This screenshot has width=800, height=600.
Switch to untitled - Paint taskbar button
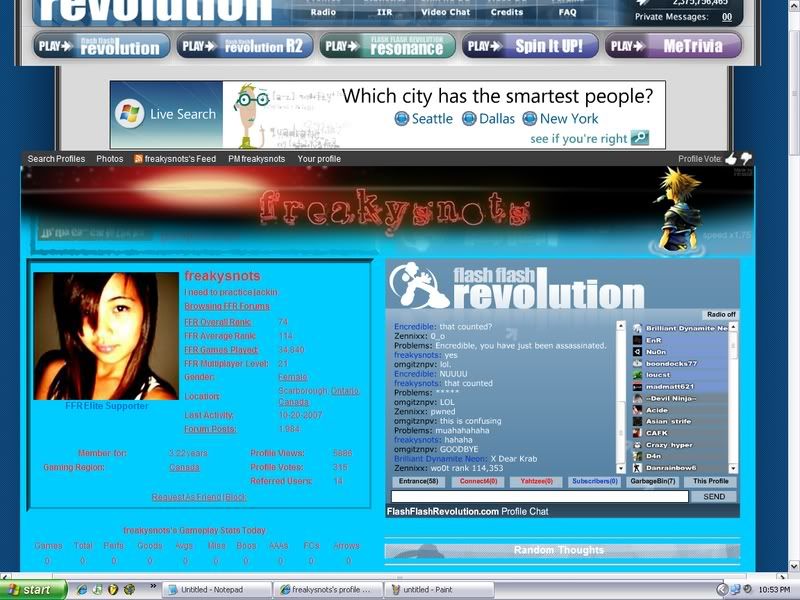pyautogui.click(x=439, y=590)
